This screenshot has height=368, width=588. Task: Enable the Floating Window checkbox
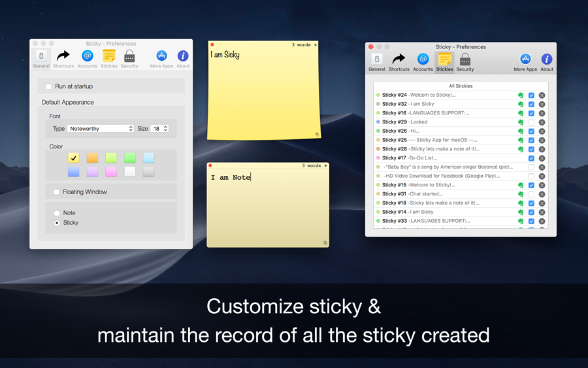pyautogui.click(x=57, y=192)
